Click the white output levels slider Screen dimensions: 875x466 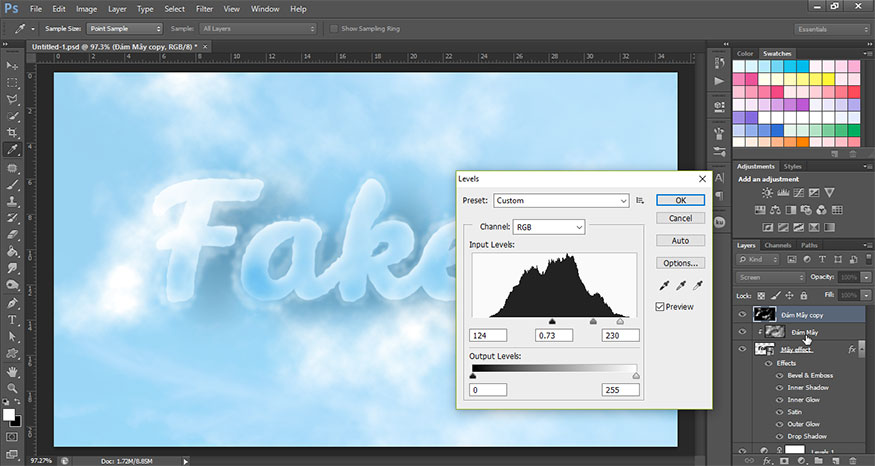636,376
